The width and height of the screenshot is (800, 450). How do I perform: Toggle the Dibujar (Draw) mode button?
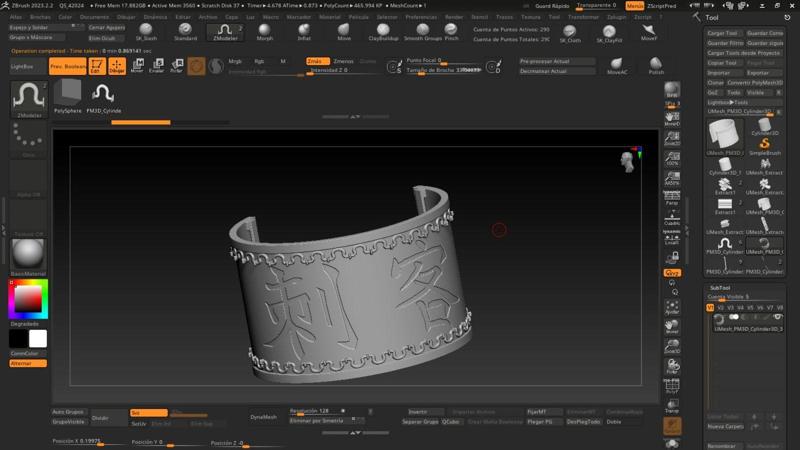click(x=117, y=66)
